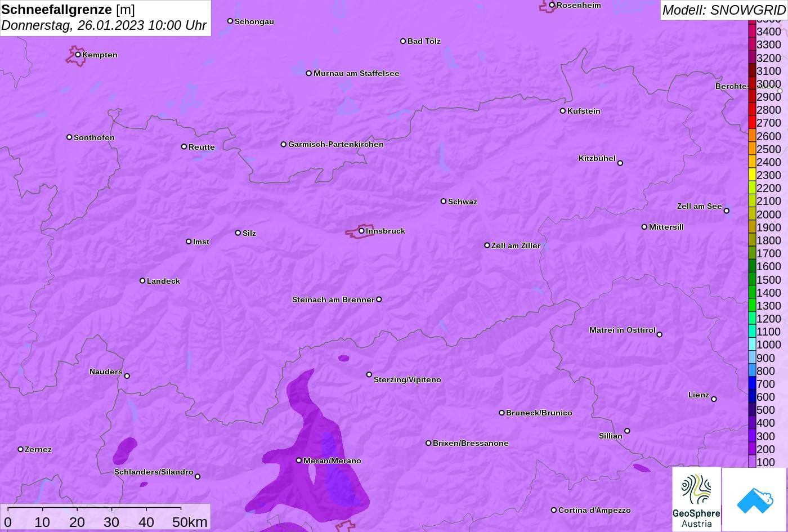Click the Schlanders/Silandro label
This screenshot has height=532, width=788.
point(154,472)
